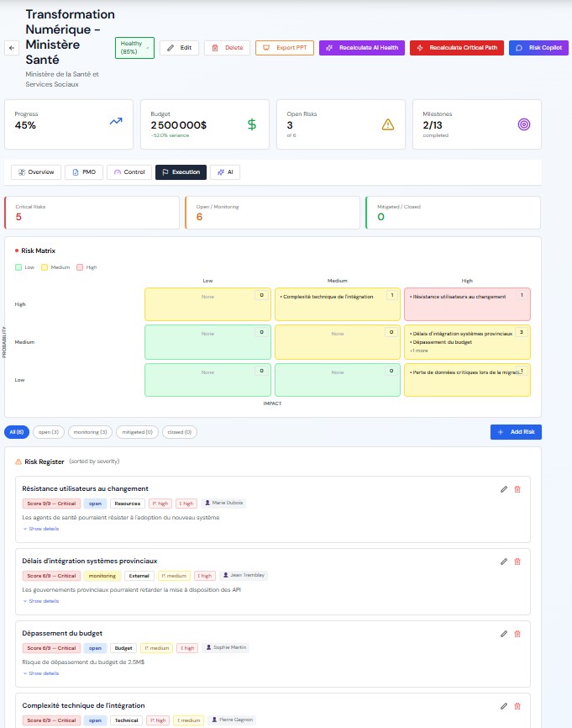572x728 pixels.
Task: Click the Technical category tag
Action: coord(126,720)
